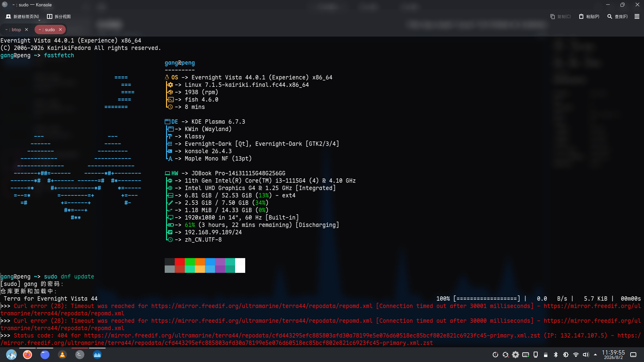
Task: Click the 'KDE Plasma 6.7.3' text
Action: (218, 122)
